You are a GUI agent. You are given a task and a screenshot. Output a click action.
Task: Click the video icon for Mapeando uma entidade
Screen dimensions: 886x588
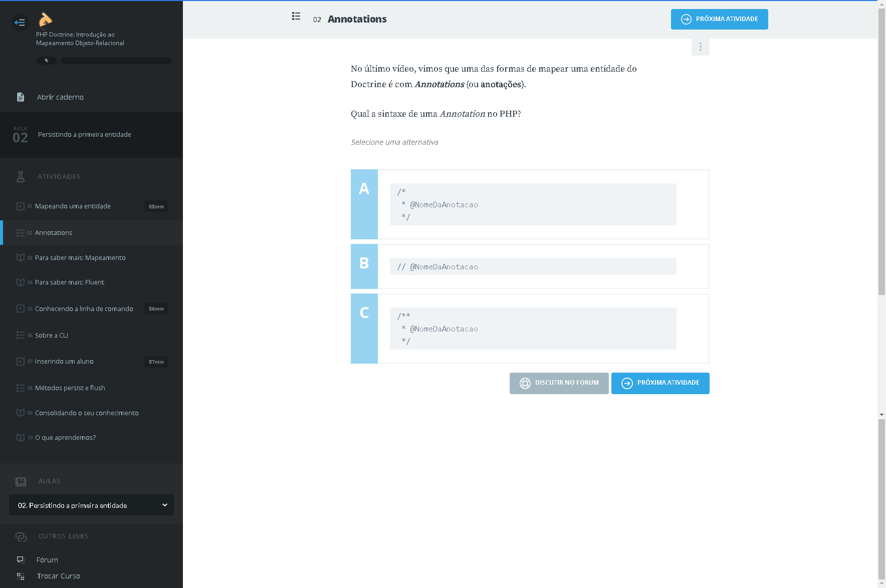(21, 206)
